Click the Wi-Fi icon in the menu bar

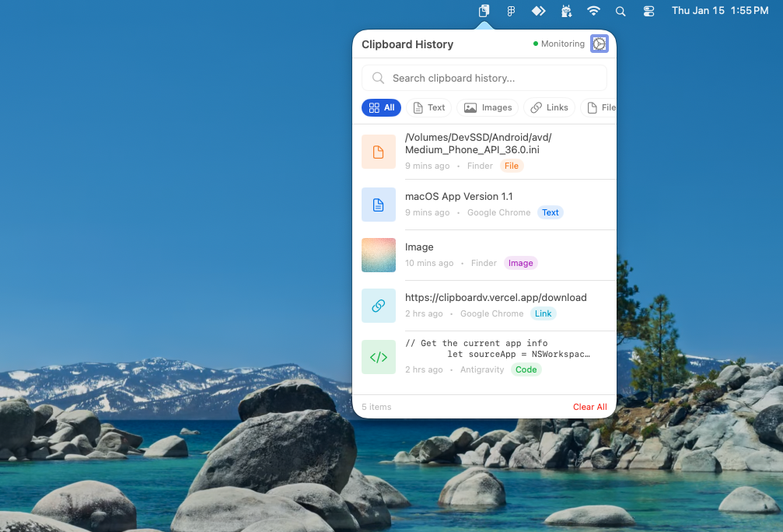click(594, 11)
